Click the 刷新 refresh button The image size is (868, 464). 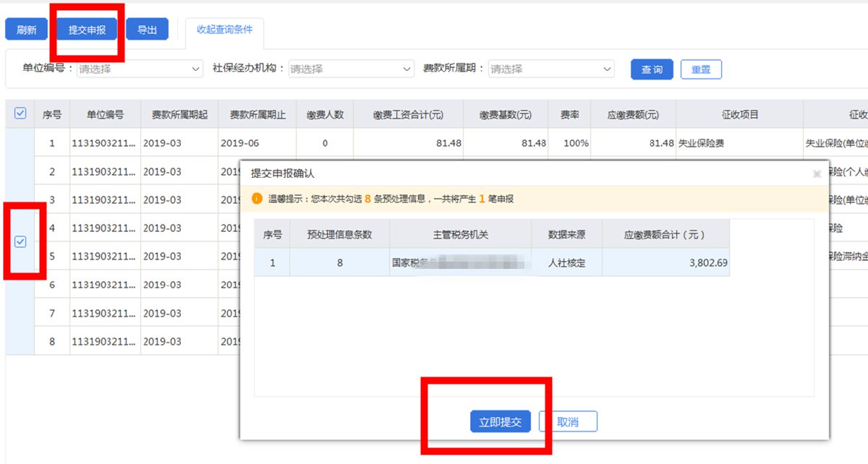point(27,30)
